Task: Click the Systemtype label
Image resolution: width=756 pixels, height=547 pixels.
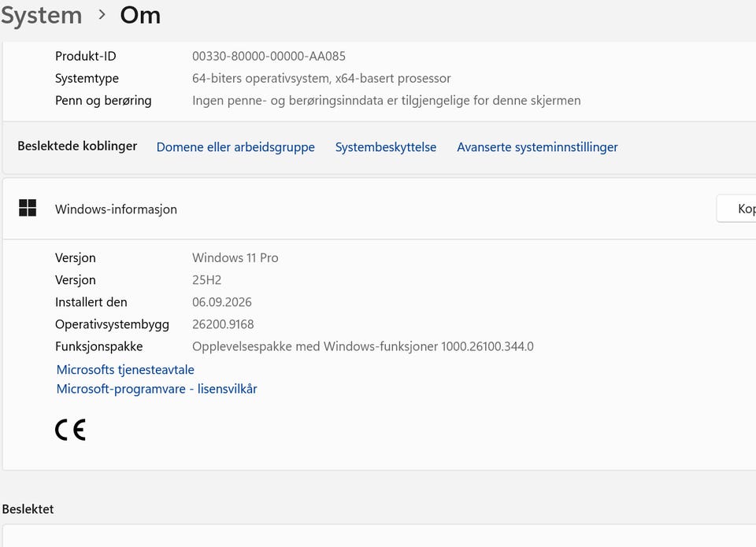Action: [x=87, y=79]
